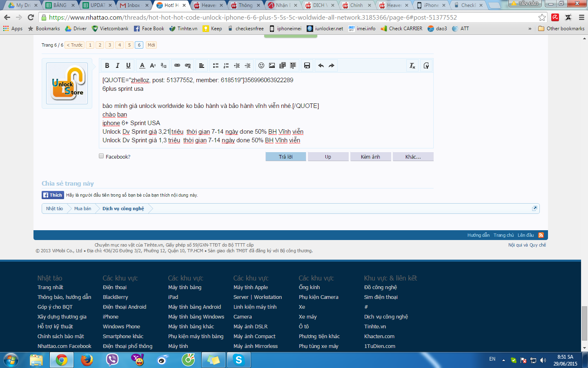
Task: Click the unlink icon in editor toolbar
Action: 188,65
